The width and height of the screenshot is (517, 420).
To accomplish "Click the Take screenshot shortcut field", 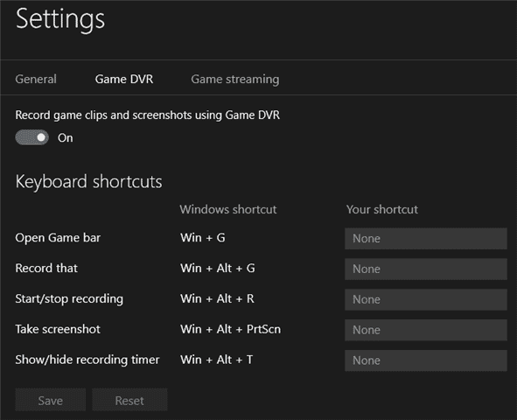I will [426, 330].
